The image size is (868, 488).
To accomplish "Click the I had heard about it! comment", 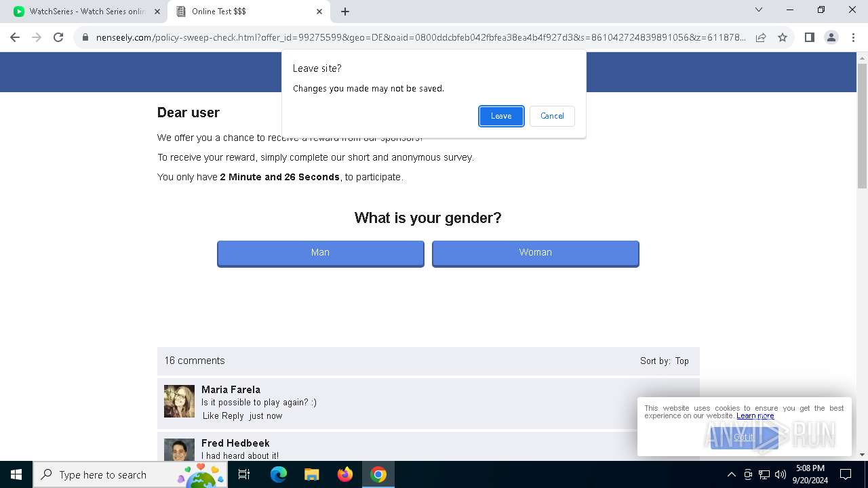I will pos(240,456).
